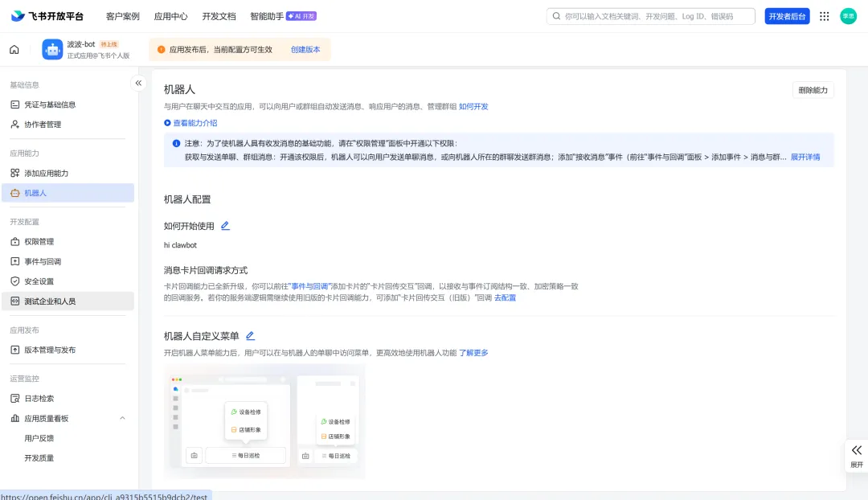Click the 开发者后台 button
The image size is (868, 500).
pos(787,17)
